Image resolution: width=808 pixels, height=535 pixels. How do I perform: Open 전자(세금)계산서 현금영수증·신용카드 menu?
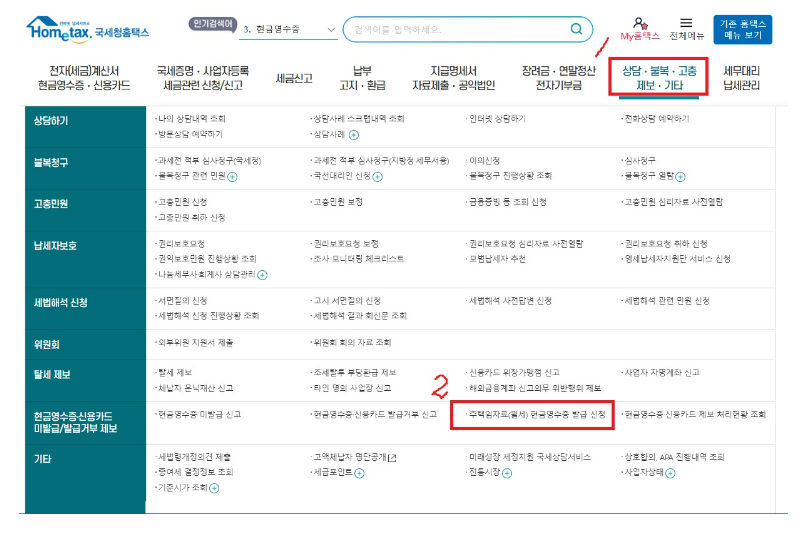pyautogui.click(x=84, y=78)
